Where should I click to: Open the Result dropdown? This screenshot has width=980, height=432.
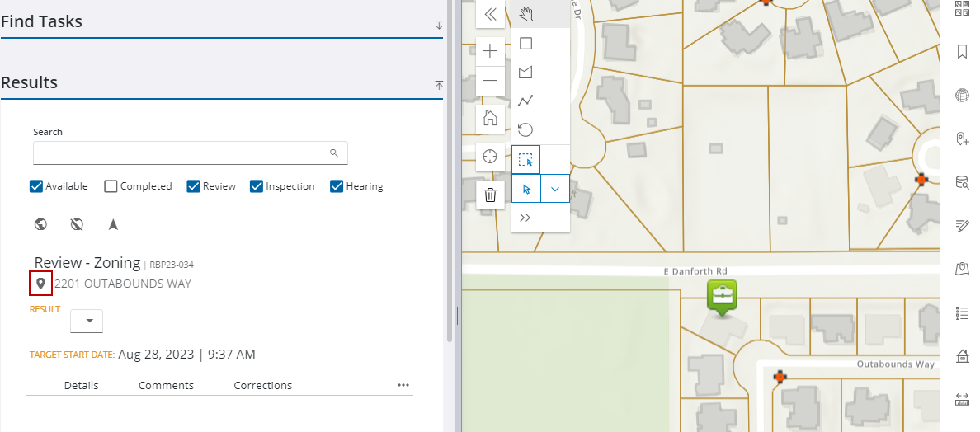(87, 321)
